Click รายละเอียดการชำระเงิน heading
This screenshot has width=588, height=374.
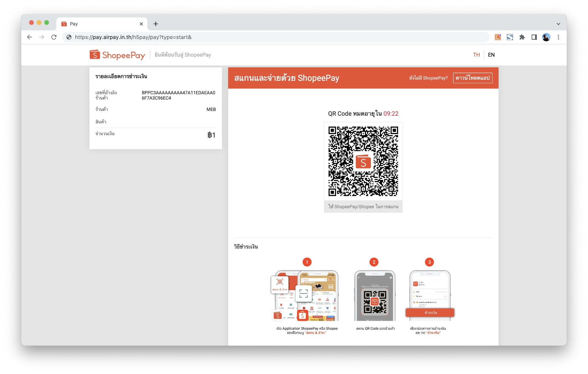click(x=121, y=76)
